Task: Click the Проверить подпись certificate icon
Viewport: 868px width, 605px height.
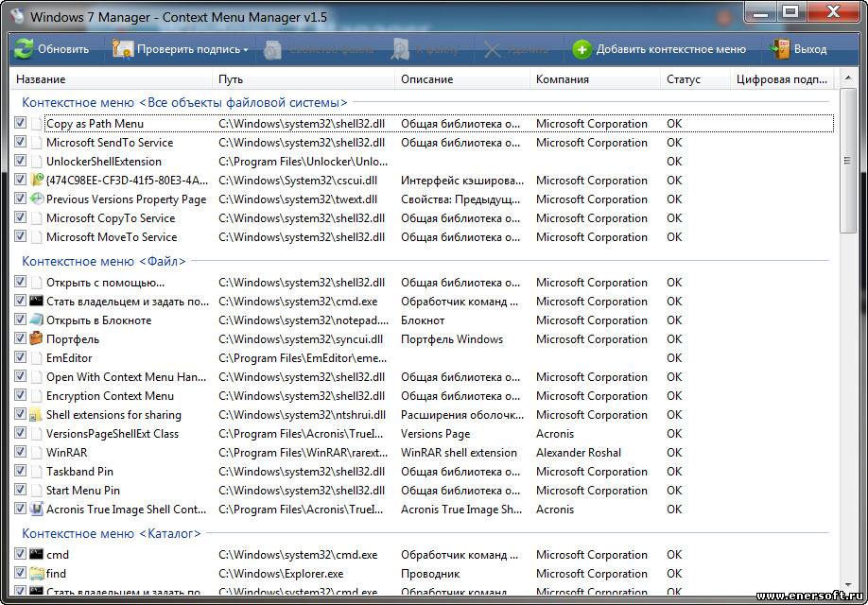Action: click(x=122, y=49)
